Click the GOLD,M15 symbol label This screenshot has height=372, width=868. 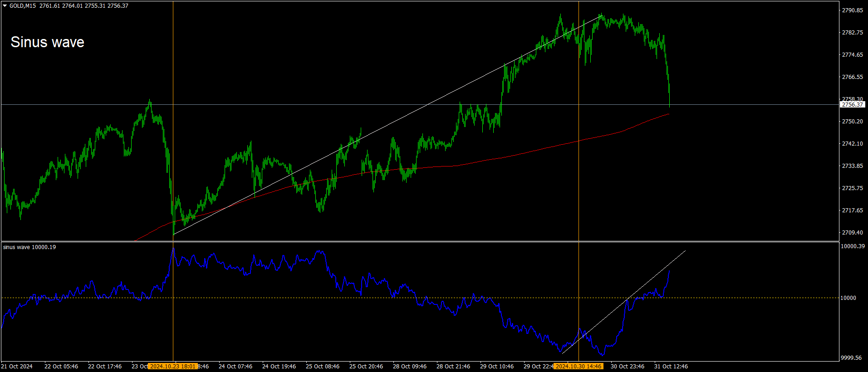point(23,6)
